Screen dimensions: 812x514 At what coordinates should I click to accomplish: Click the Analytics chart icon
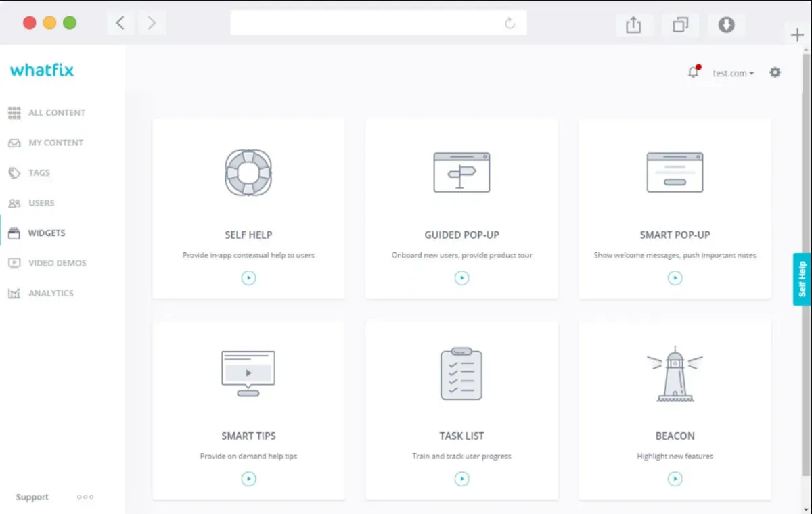click(x=14, y=294)
